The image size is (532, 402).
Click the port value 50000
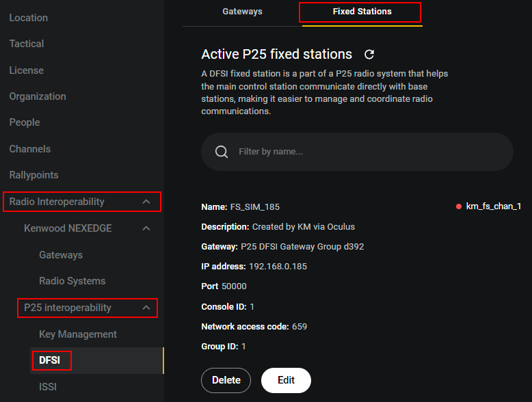point(234,286)
